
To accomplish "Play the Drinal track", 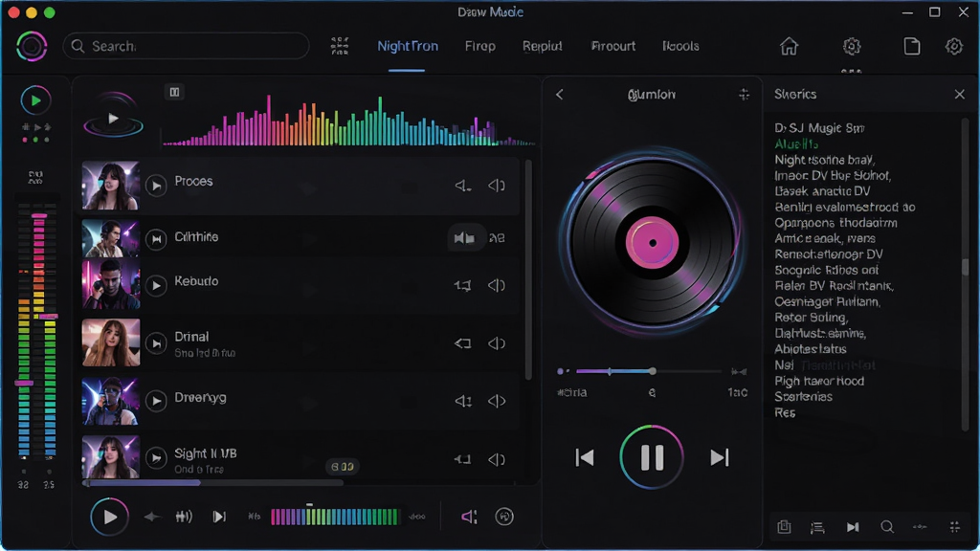I will [156, 343].
